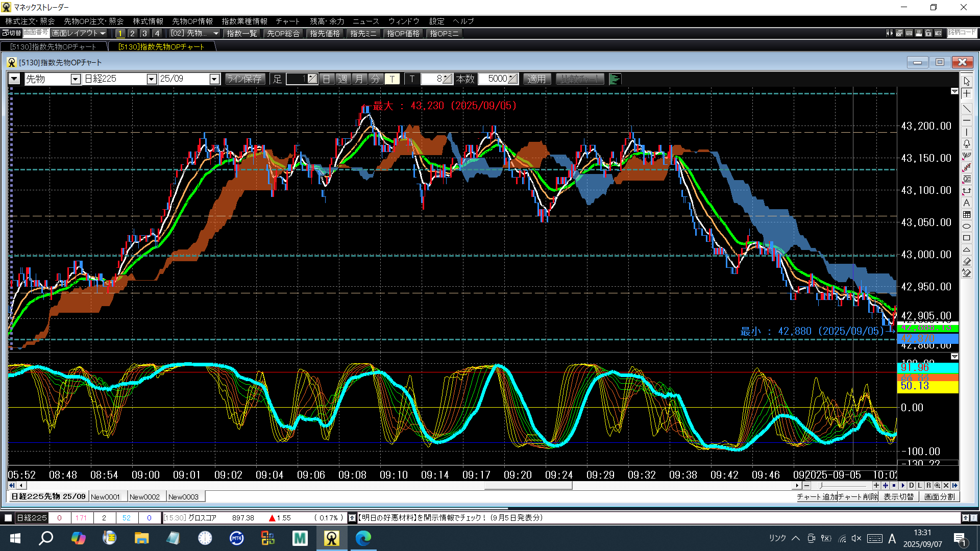Open the 日経225 symbol dropdown
The width and height of the screenshot is (980, 551).
pyautogui.click(x=151, y=79)
